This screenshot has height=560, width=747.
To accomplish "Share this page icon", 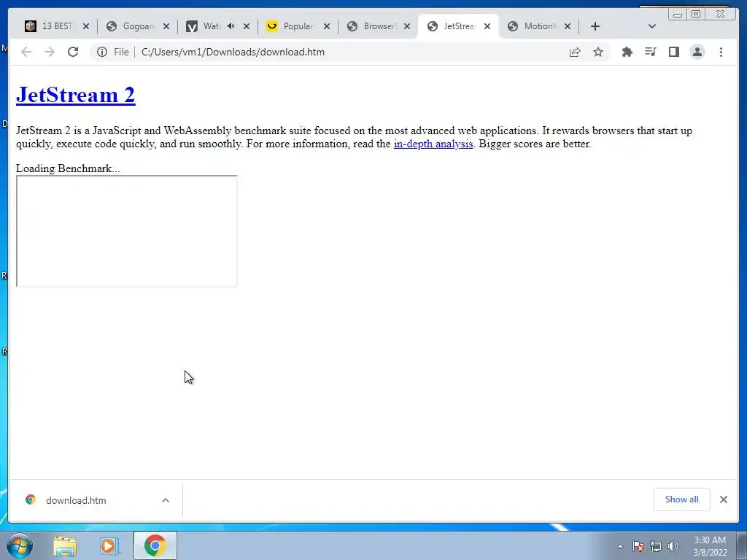I will [x=575, y=52].
